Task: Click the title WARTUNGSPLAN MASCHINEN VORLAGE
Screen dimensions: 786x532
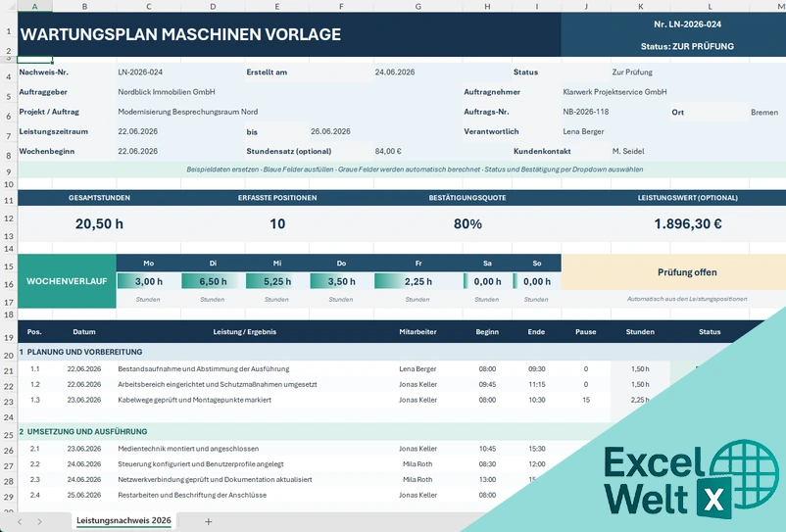Action: [x=180, y=34]
